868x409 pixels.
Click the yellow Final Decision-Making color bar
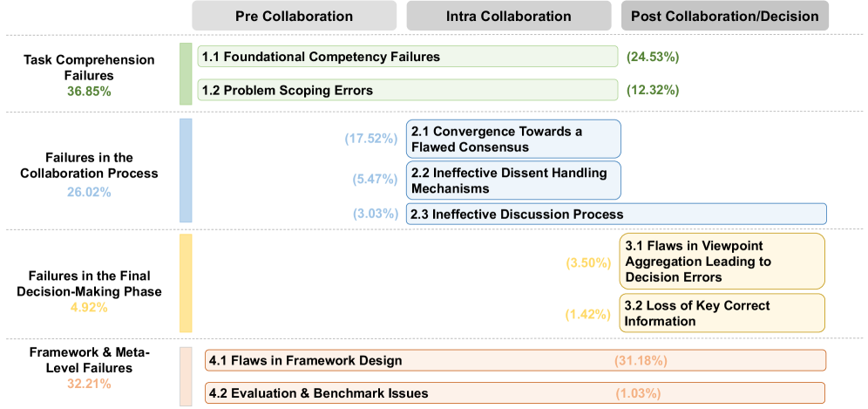[185, 283]
